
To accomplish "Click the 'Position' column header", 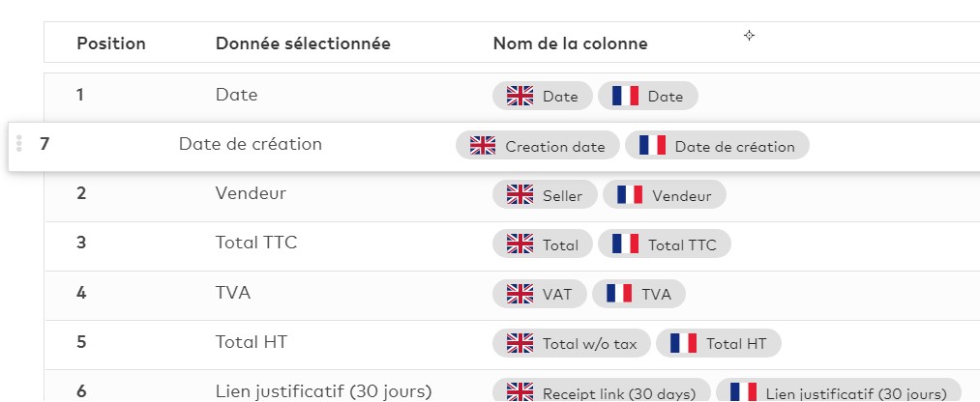I will click(111, 43).
